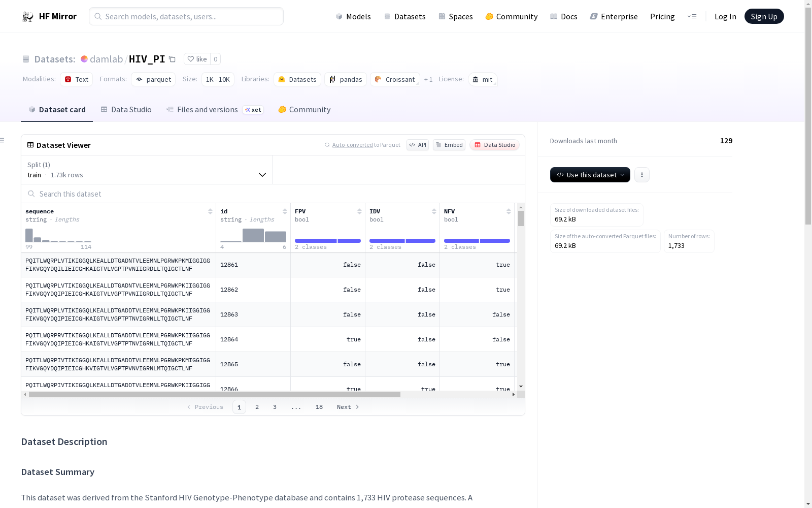Click the Datasets breadcrumb icon
Viewport: 812px width, 508px height.
coord(26,59)
